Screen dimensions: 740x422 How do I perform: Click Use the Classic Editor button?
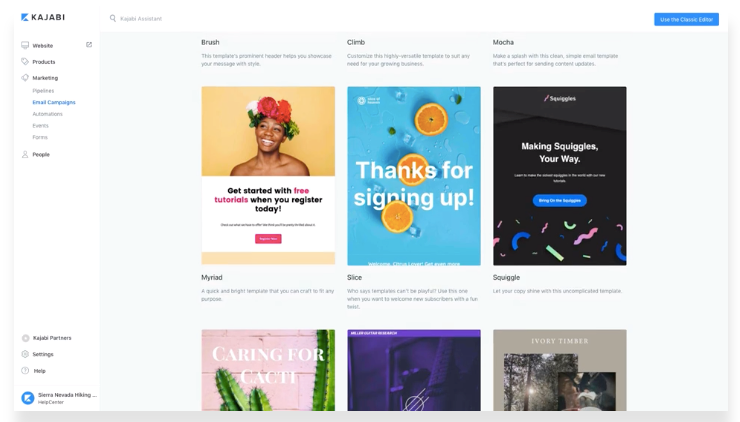686,19
